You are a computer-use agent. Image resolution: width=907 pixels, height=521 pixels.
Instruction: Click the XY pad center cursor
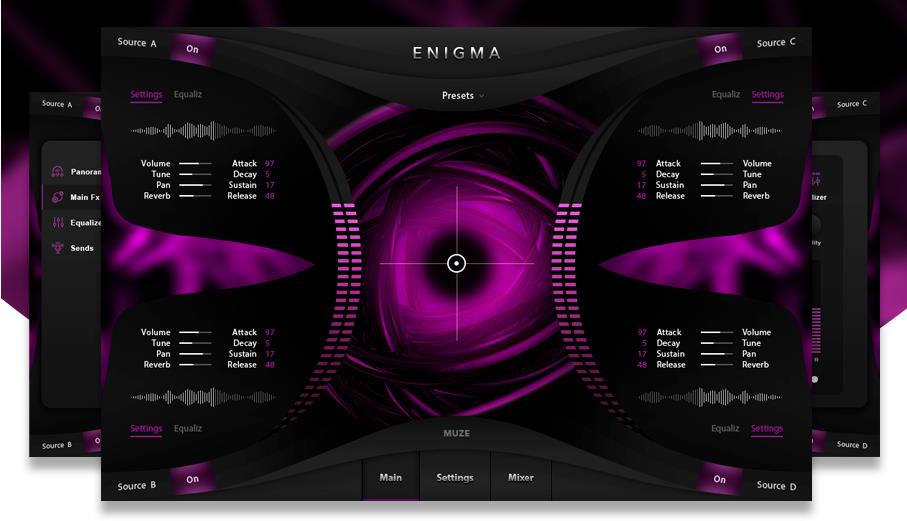[456, 264]
